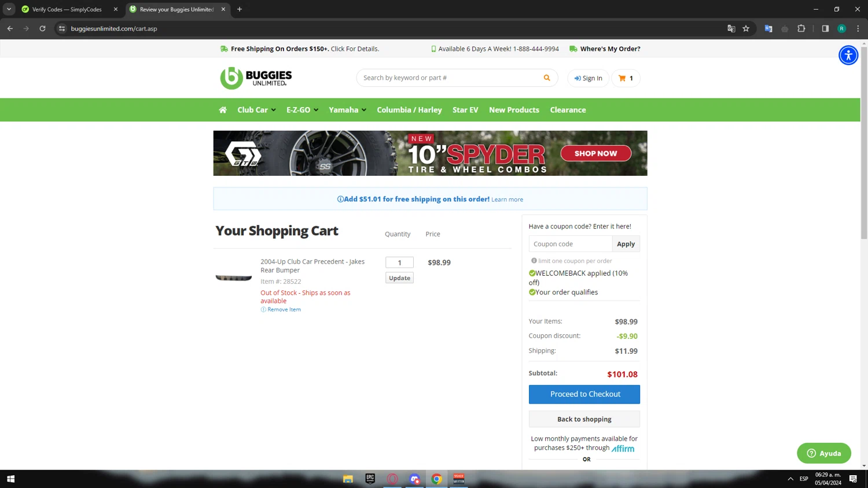Click the Apply coupon button

pyautogui.click(x=626, y=244)
